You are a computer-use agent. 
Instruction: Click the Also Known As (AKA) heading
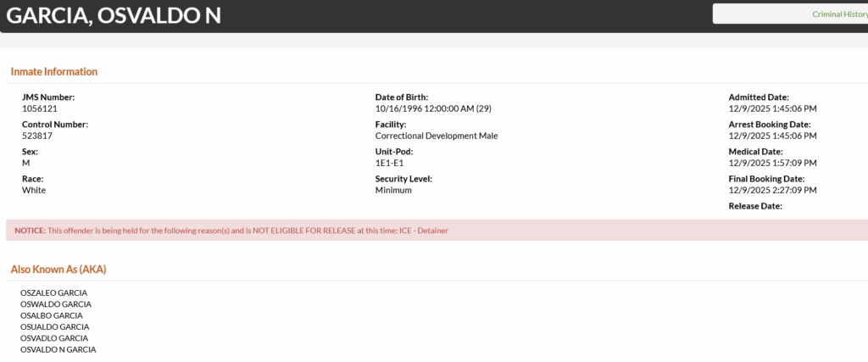point(58,270)
